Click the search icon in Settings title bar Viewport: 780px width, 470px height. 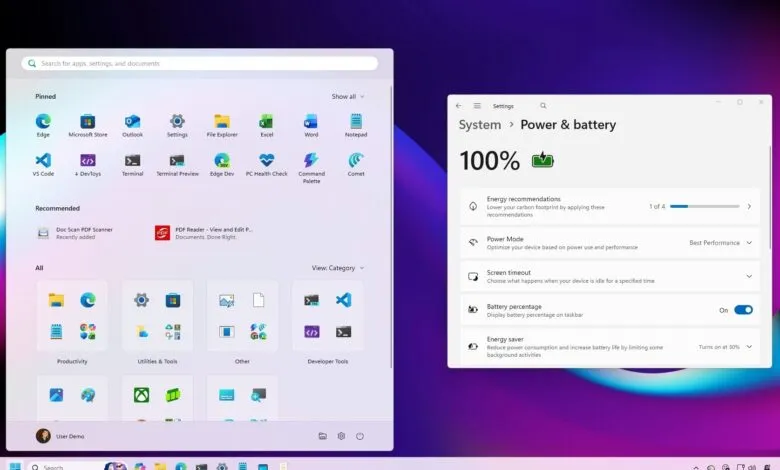[x=543, y=105]
